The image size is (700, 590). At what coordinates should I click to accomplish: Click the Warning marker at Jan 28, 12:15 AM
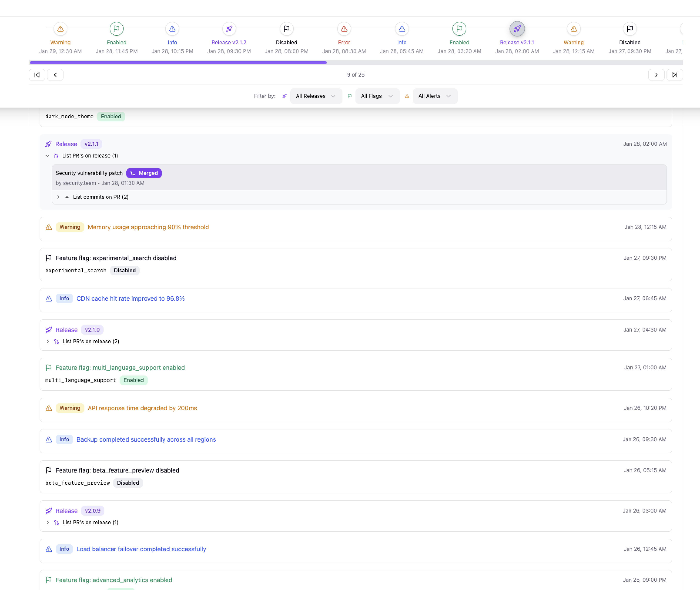tap(574, 29)
